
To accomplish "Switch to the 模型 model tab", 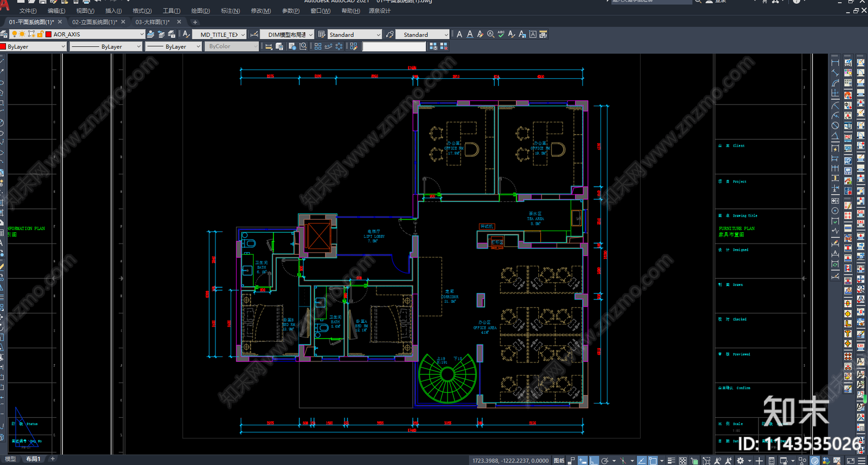I will coord(10,459).
